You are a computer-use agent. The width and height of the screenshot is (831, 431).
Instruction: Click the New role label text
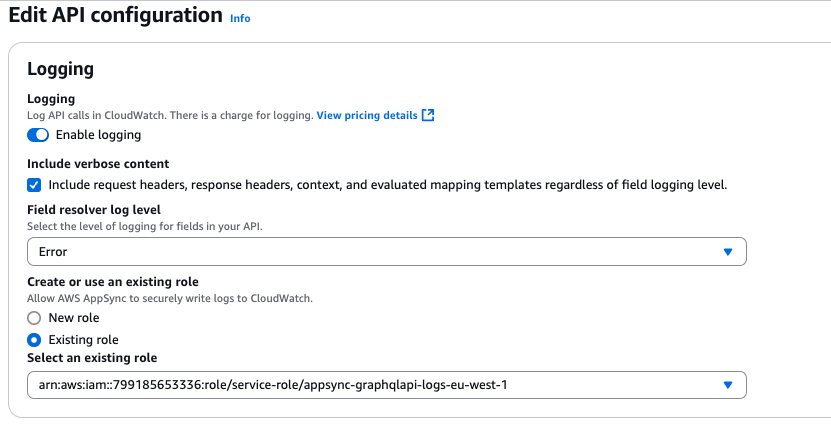(x=74, y=318)
